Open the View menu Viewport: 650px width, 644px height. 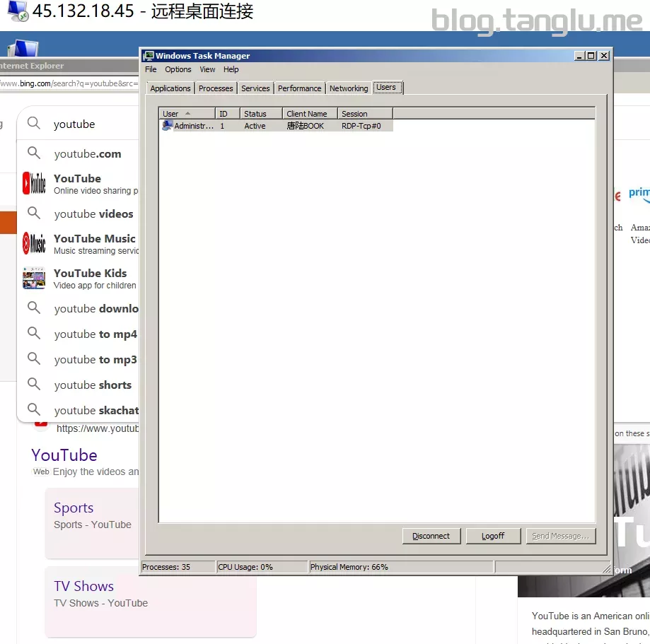pyautogui.click(x=207, y=69)
